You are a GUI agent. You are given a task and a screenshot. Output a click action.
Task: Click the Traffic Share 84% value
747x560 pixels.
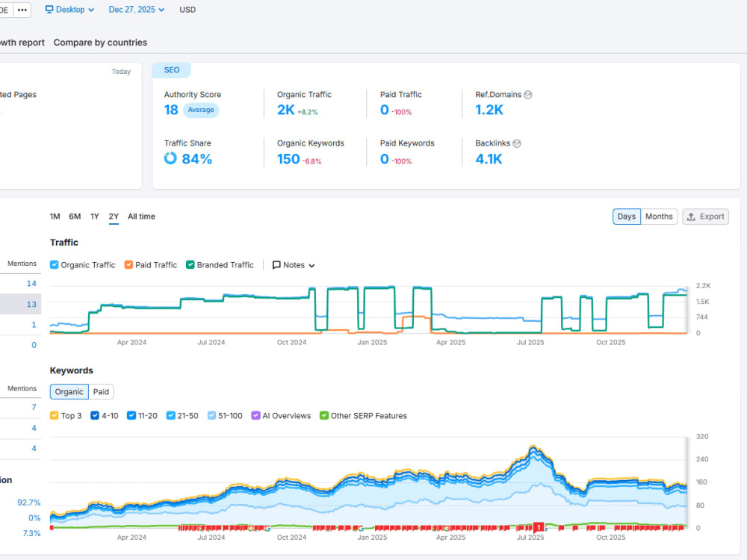(x=196, y=158)
